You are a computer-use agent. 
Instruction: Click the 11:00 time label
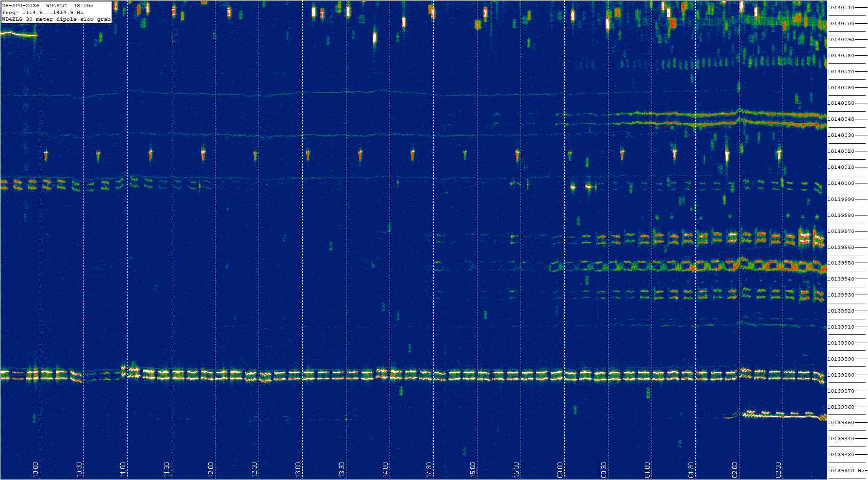123,469
